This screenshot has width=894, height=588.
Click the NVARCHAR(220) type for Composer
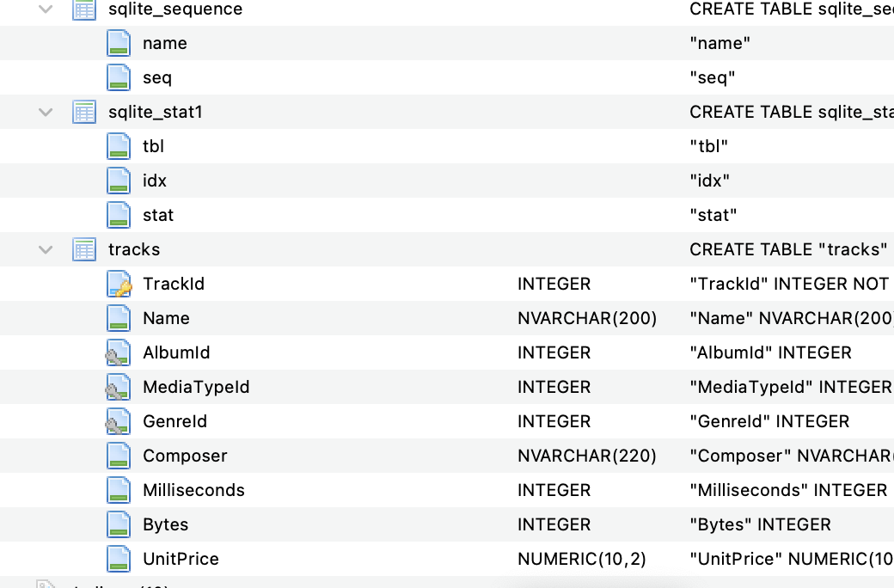[x=585, y=456]
